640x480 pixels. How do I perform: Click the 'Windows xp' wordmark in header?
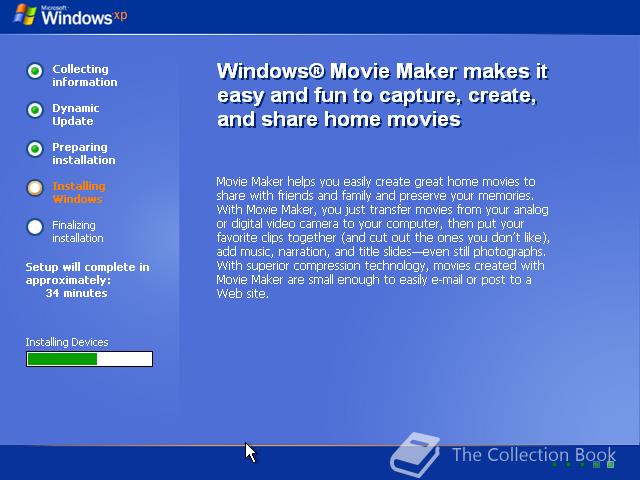point(84,17)
